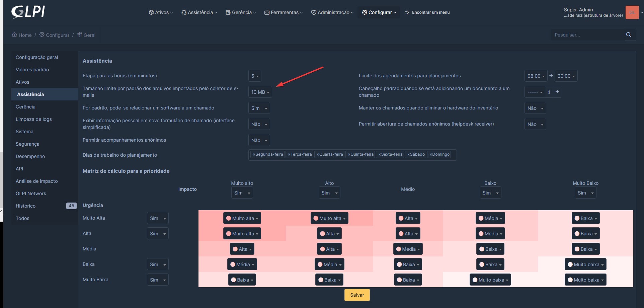Open the 10 MB file size limit dropdown
The width and height of the screenshot is (644, 308).
[260, 92]
